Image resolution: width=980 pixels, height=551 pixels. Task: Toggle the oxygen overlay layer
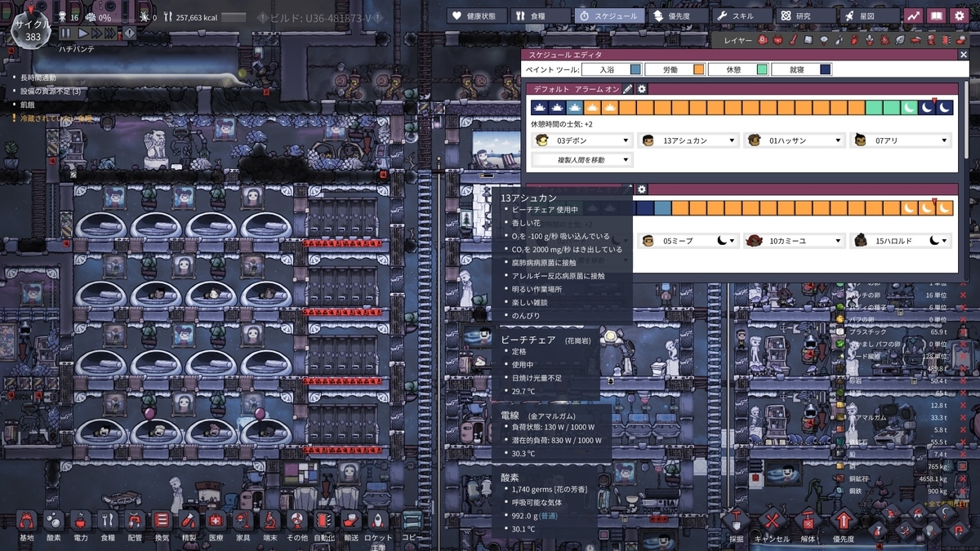[764, 40]
